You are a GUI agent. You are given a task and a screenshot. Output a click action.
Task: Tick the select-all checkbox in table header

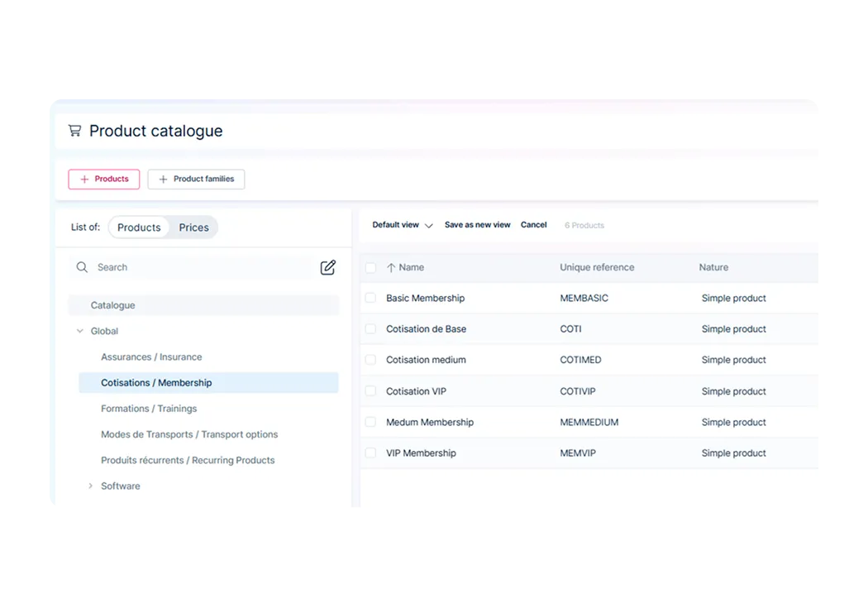coord(370,267)
